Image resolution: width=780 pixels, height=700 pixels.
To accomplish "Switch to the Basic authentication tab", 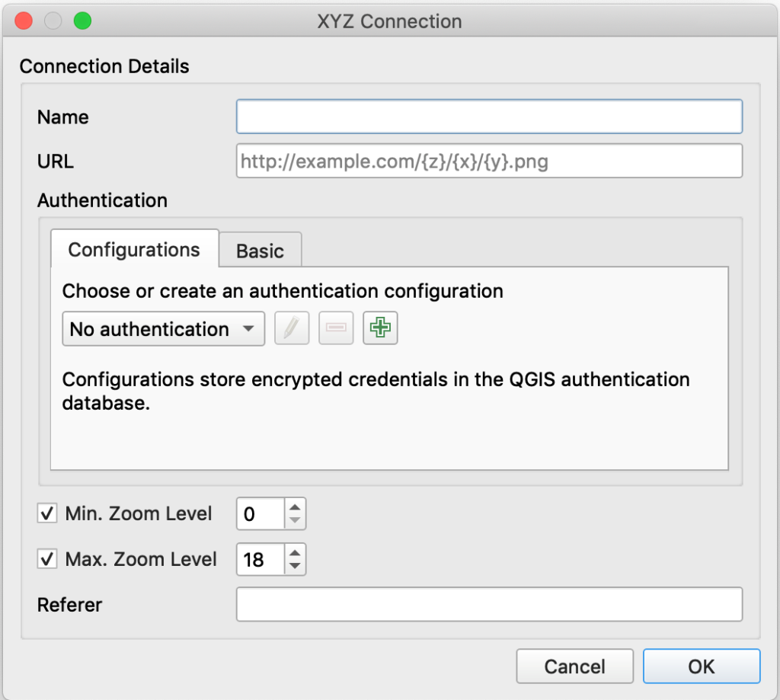I will (x=261, y=251).
